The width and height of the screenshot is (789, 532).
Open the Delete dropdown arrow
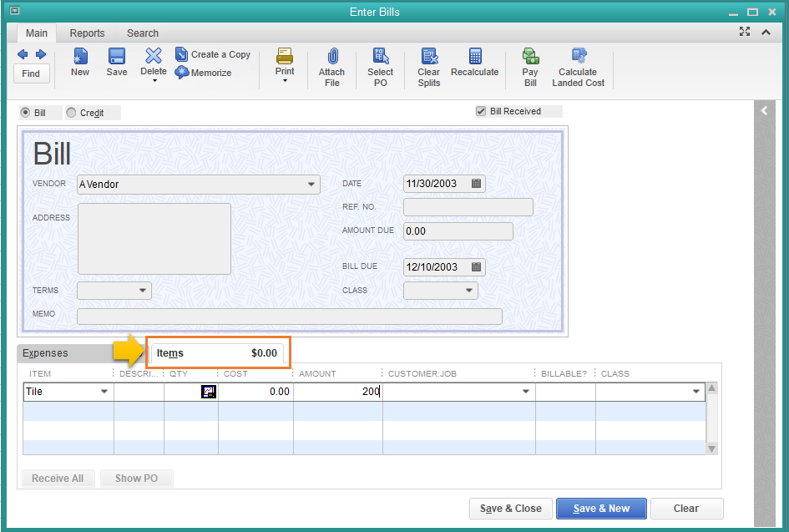click(x=154, y=81)
